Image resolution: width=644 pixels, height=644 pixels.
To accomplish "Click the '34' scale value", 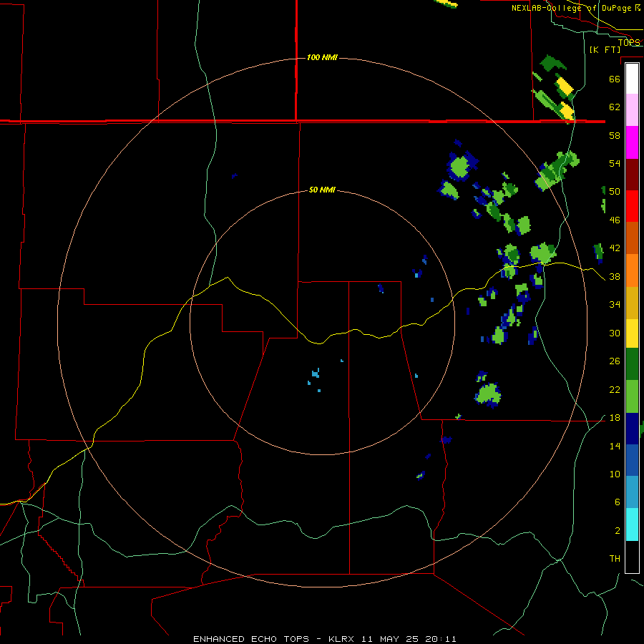I will [615, 305].
